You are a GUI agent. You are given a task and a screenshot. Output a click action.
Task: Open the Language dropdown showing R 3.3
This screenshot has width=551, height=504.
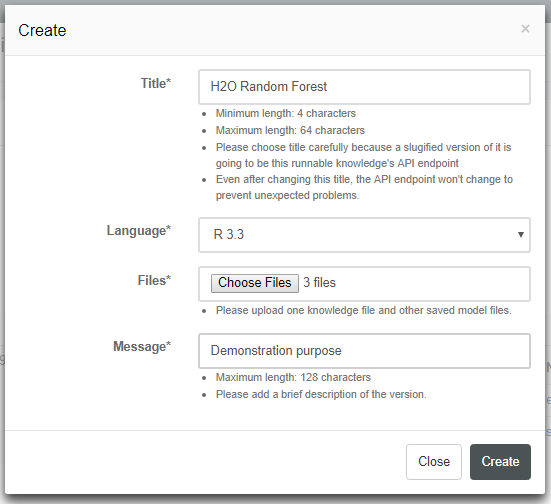click(x=364, y=235)
